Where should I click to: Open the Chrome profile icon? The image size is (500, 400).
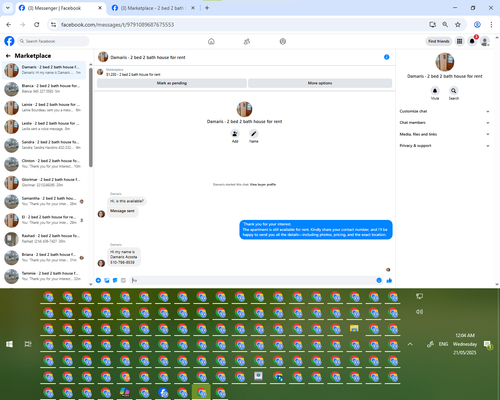click(477, 24)
